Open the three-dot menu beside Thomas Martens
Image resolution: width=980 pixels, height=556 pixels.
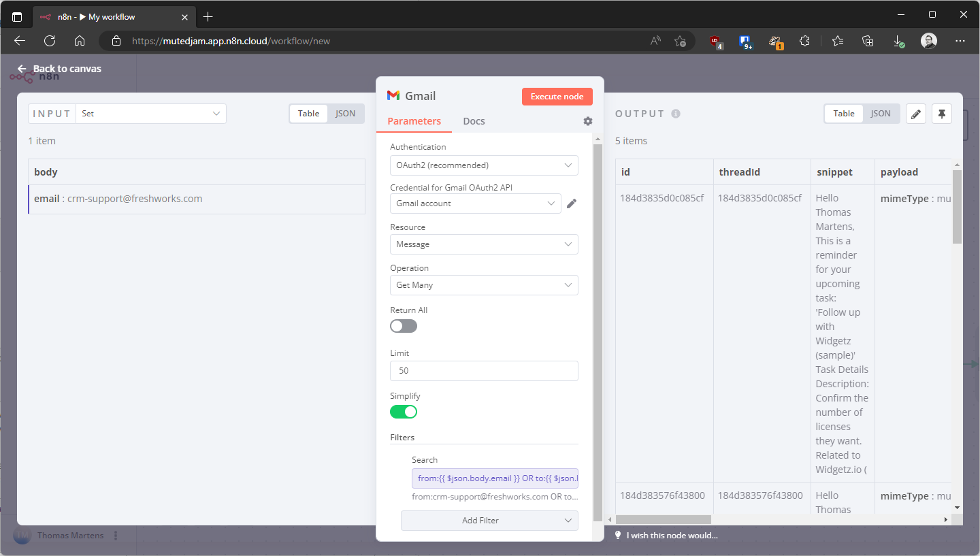coord(116,536)
